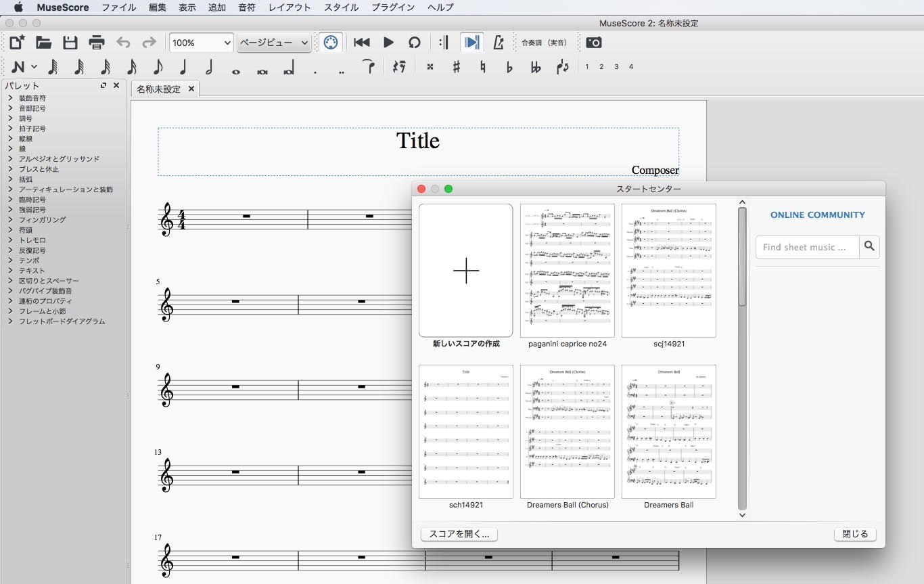The width and height of the screenshot is (924, 584).
Task: Click the New Score toolbar icon
Action: (x=18, y=43)
